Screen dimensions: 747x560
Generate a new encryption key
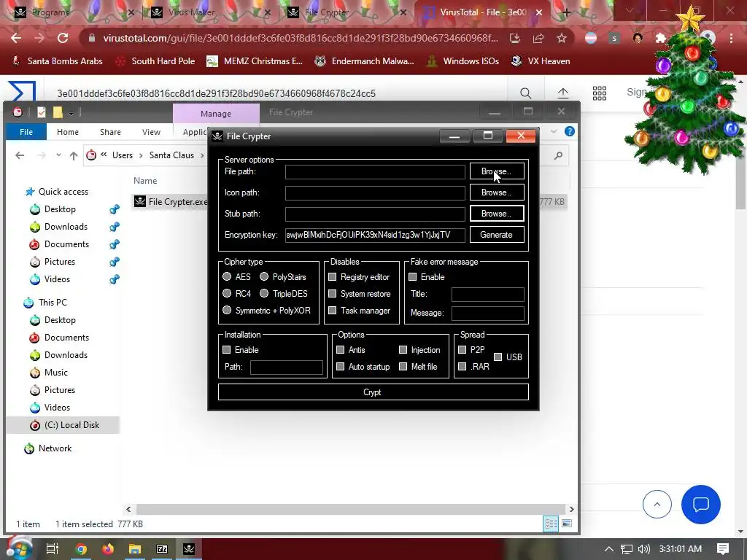496,235
